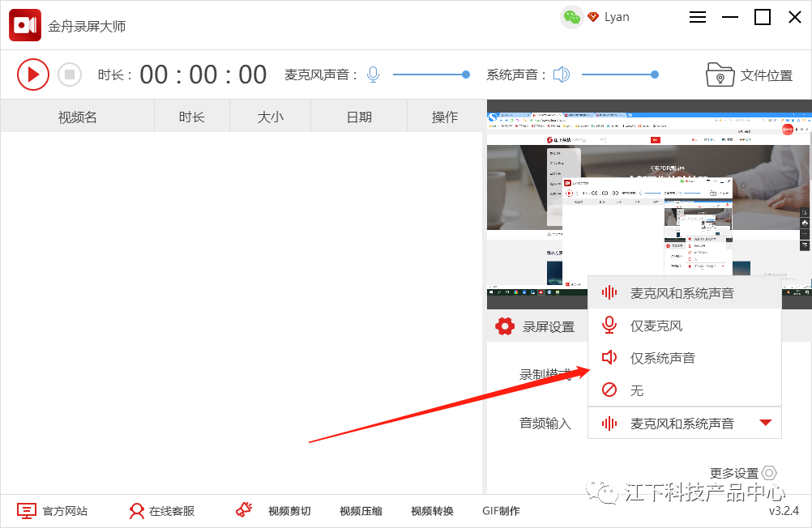Click the 操作 column header

445,117
